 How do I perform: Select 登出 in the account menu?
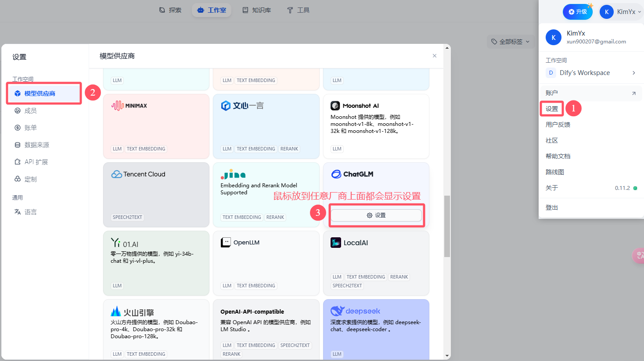tap(551, 207)
